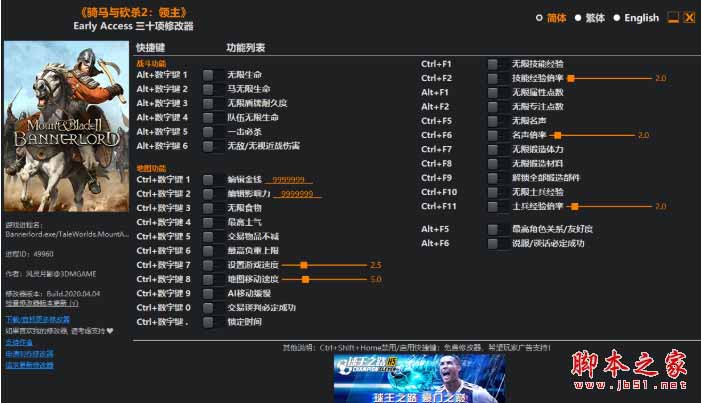Image resolution: width=701 pixels, height=403 pixels.
Task: Switch trainer language to English
Action: tap(617, 18)
